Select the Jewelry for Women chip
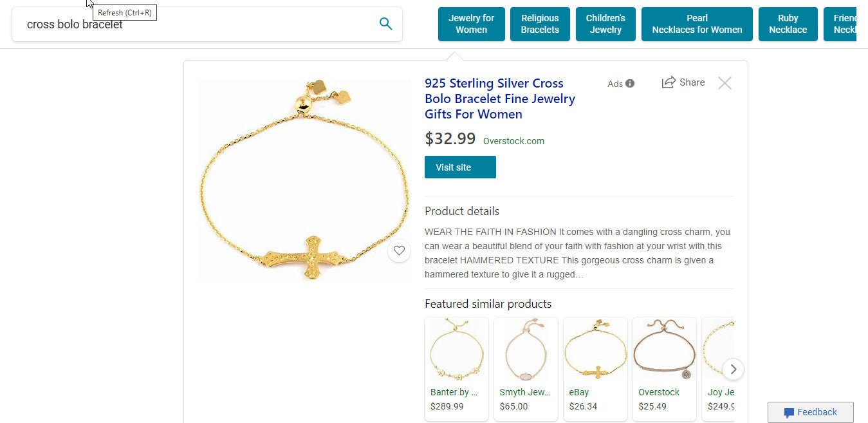The width and height of the screenshot is (868, 423). [x=471, y=24]
